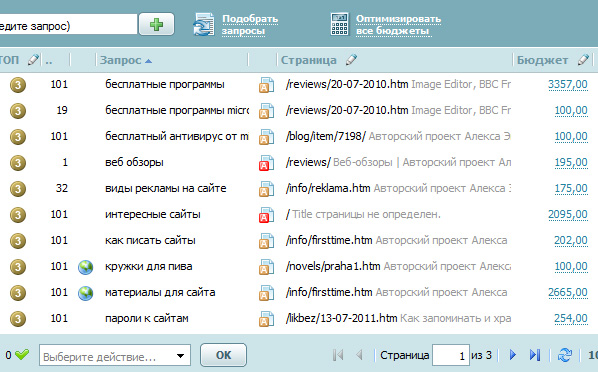Open the Оптимизировать все бюджеты link
Screen dimensions: 598x372
coord(398,24)
